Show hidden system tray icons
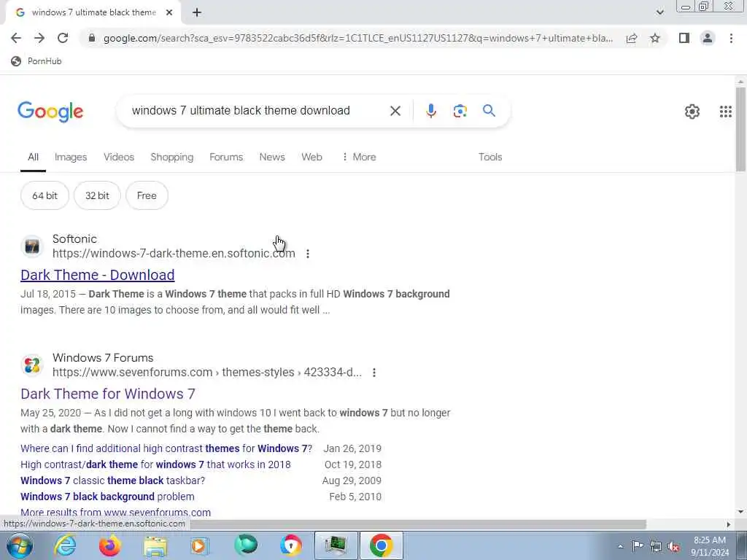The height and width of the screenshot is (560, 747). (x=620, y=547)
